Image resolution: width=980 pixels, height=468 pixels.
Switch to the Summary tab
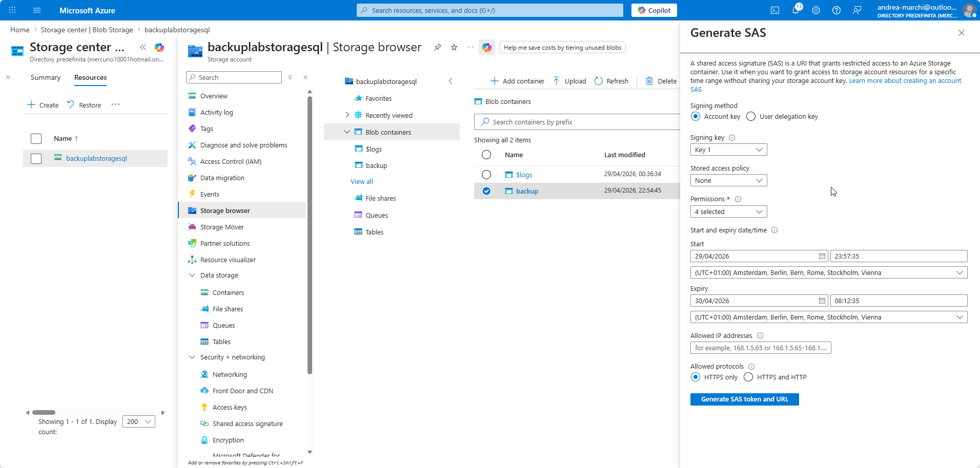[x=46, y=77]
